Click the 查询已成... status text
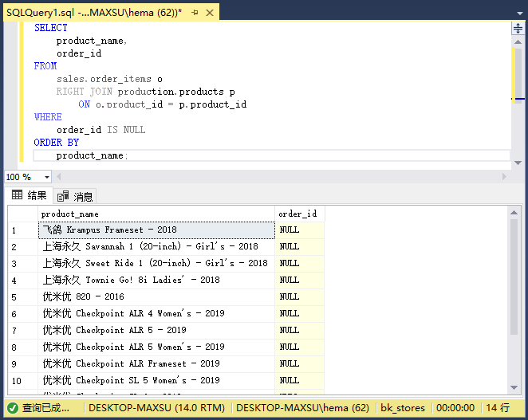 click(x=45, y=408)
